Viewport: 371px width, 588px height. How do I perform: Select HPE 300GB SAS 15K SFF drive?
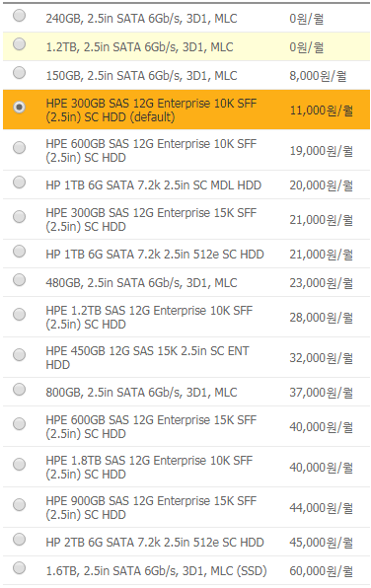[19, 217]
